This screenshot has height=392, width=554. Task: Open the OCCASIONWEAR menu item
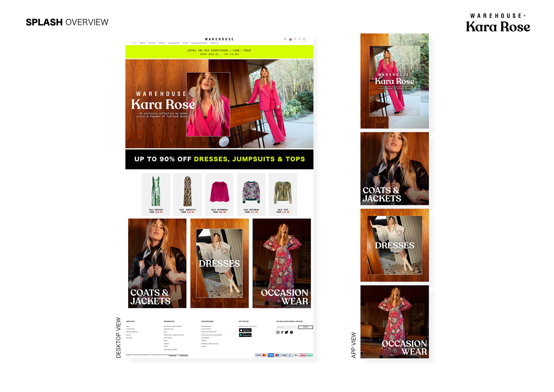coord(174,43)
